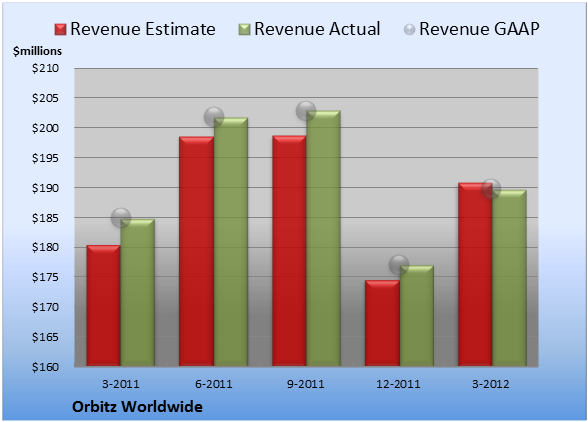Click the '$200' y-axis value
The width and height of the screenshot is (588, 422).
click(45, 128)
